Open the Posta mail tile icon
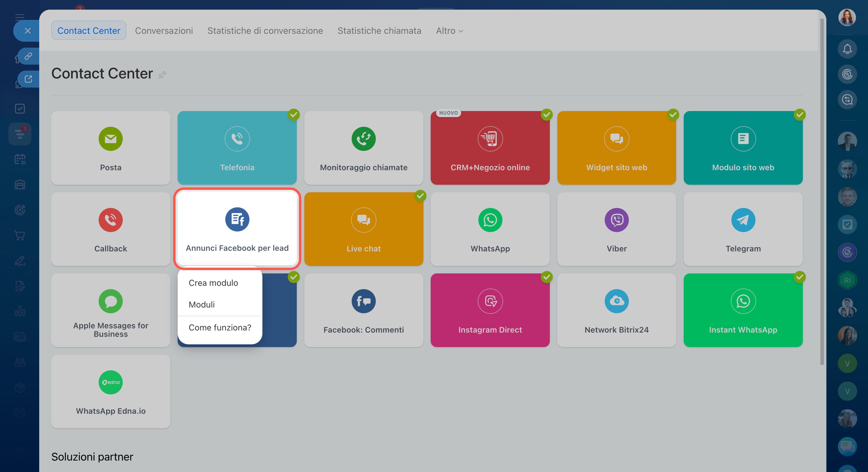The height and width of the screenshot is (472, 868). 110,139
